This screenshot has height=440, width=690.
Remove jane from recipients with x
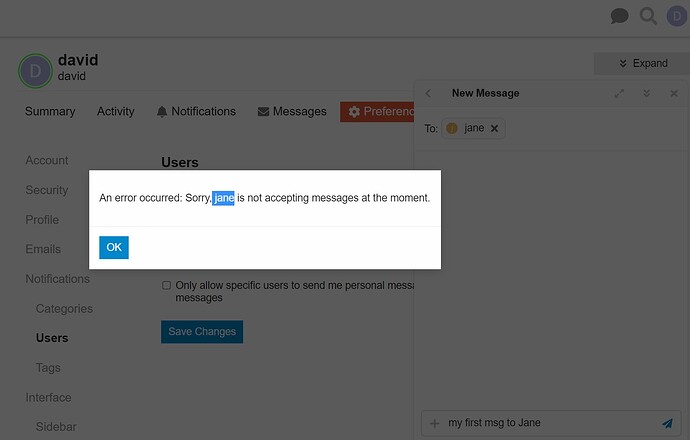(495, 128)
